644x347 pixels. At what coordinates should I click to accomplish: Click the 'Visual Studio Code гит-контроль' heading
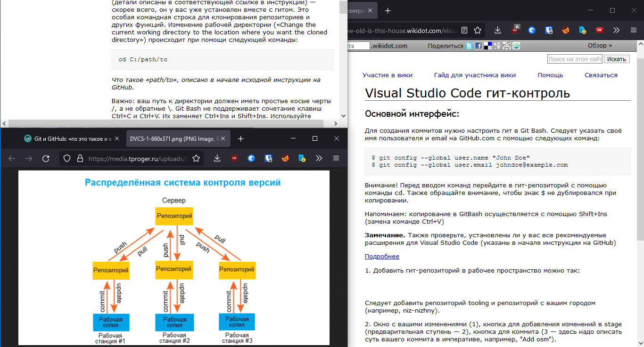[x=468, y=92]
